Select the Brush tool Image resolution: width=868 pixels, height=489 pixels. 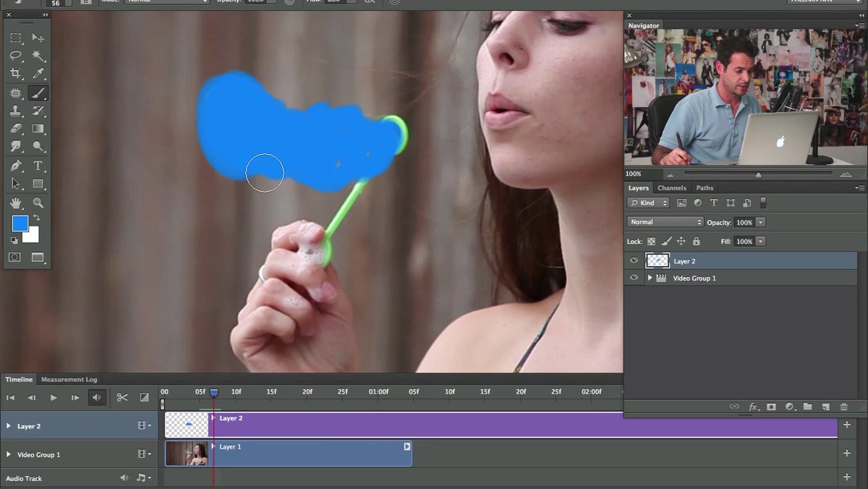click(x=38, y=93)
